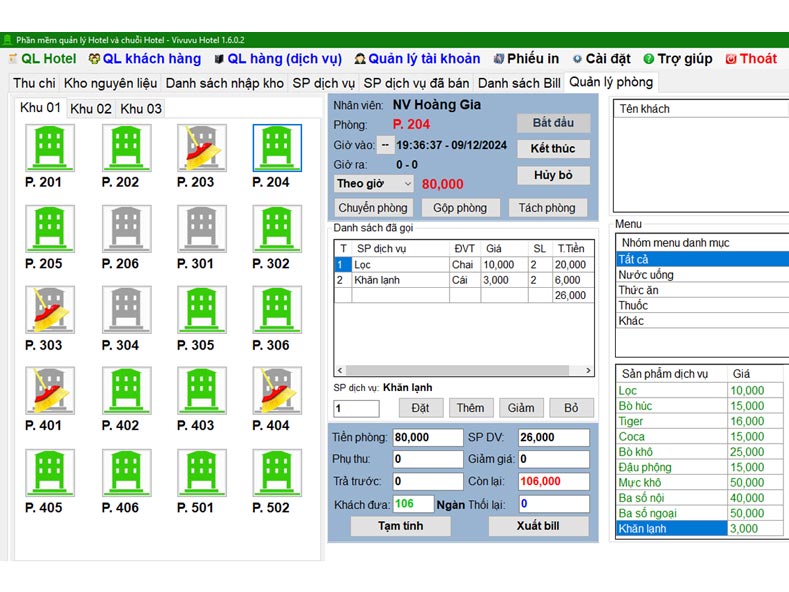Choose room P. 305 building icon
This screenshot has width=789, height=592.
201,310
